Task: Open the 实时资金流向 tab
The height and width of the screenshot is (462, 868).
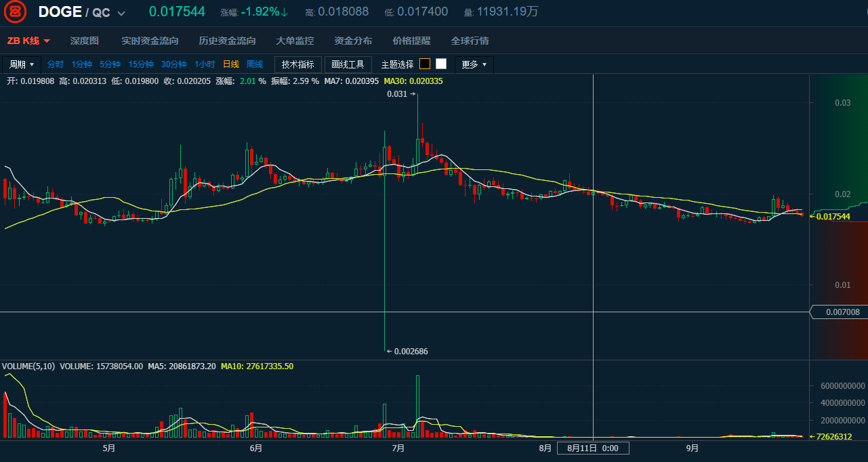Action: pos(150,41)
